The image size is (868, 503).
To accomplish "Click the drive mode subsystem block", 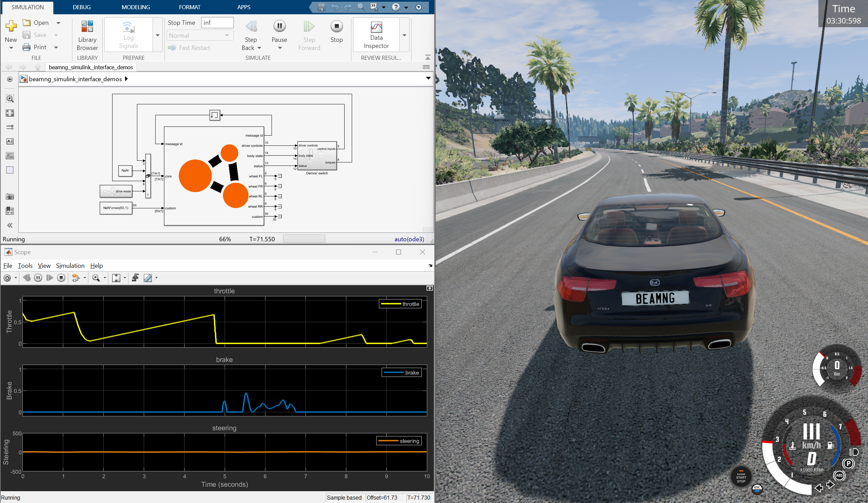I will click(116, 191).
